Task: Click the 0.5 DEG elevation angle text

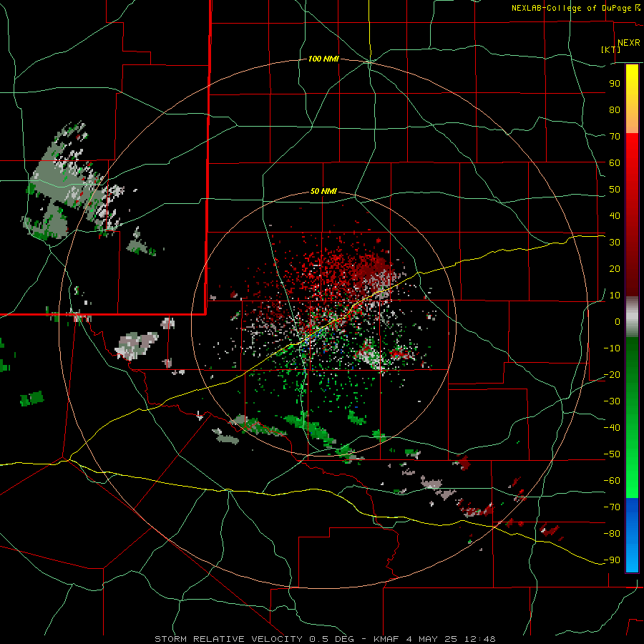Action: click(331, 639)
